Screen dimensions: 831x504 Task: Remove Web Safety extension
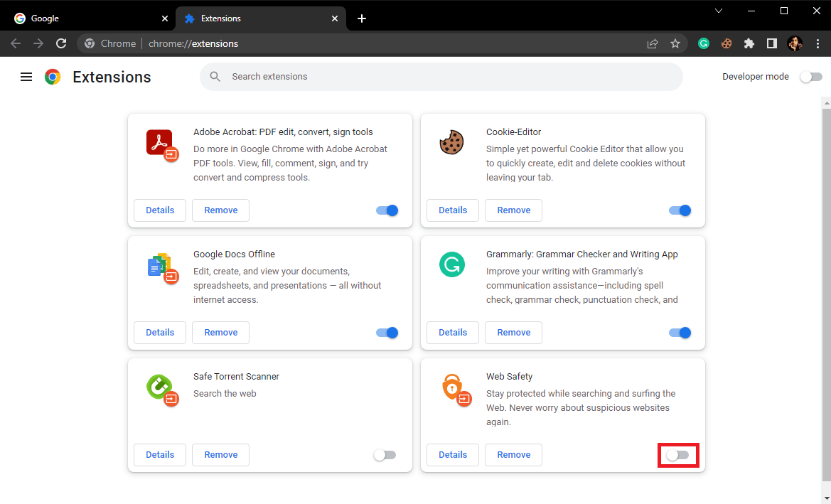513,455
